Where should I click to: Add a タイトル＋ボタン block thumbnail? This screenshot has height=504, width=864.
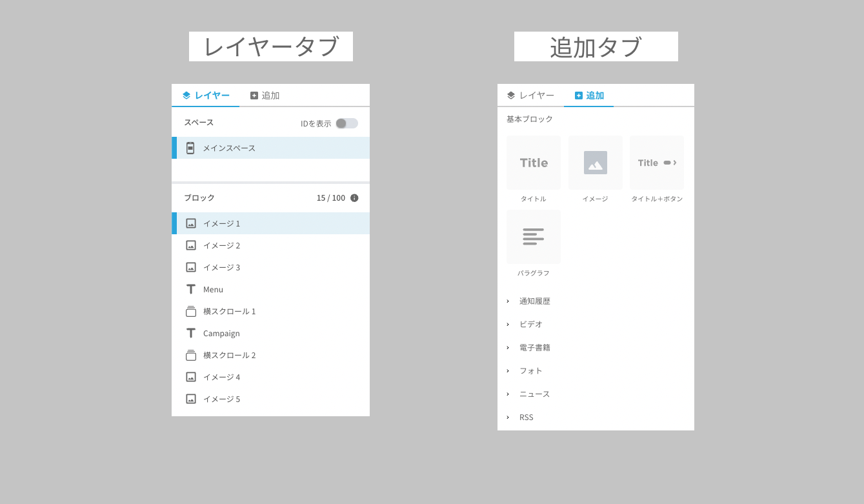[657, 163]
